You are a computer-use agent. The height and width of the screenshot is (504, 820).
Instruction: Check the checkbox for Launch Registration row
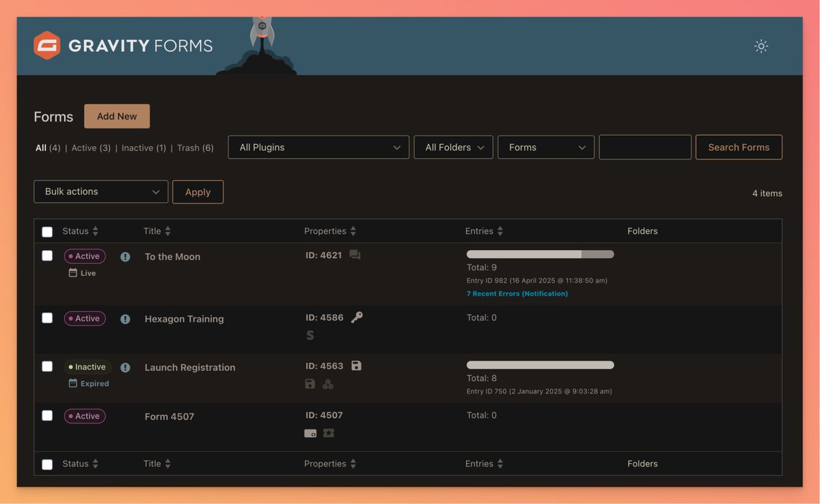(46, 365)
